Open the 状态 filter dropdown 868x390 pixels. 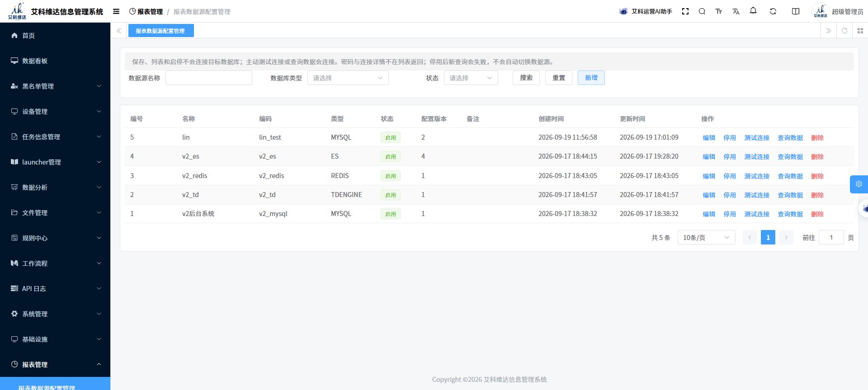[x=471, y=78]
